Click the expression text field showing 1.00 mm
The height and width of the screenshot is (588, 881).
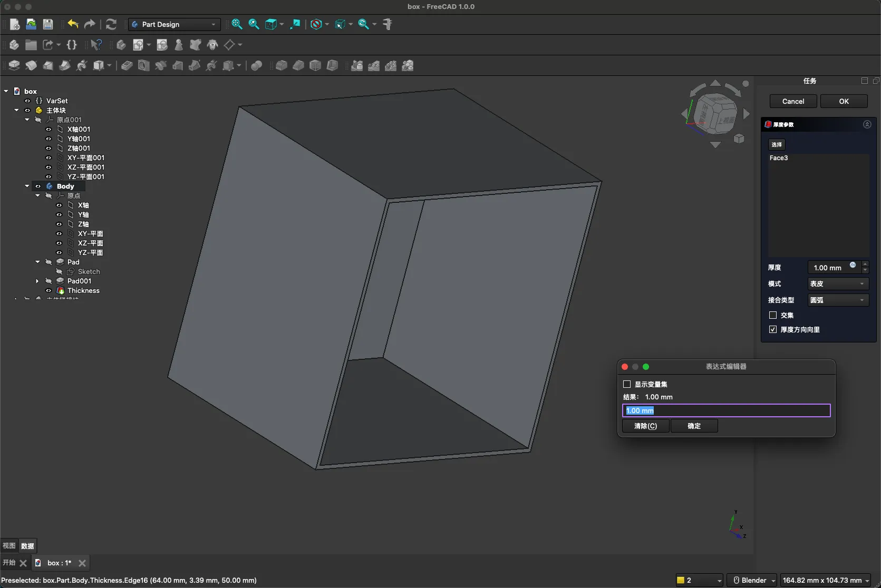(x=726, y=410)
